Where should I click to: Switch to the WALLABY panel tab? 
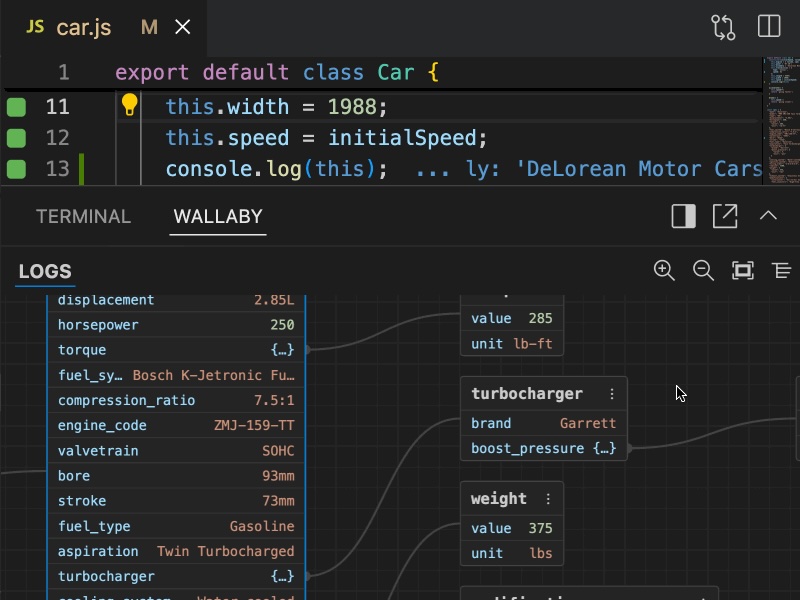218,216
